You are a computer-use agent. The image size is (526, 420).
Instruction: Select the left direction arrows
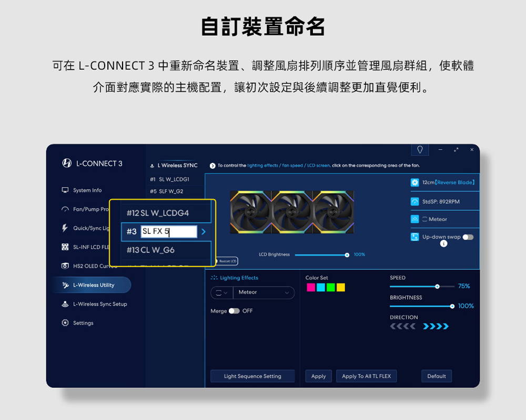[x=403, y=326]
